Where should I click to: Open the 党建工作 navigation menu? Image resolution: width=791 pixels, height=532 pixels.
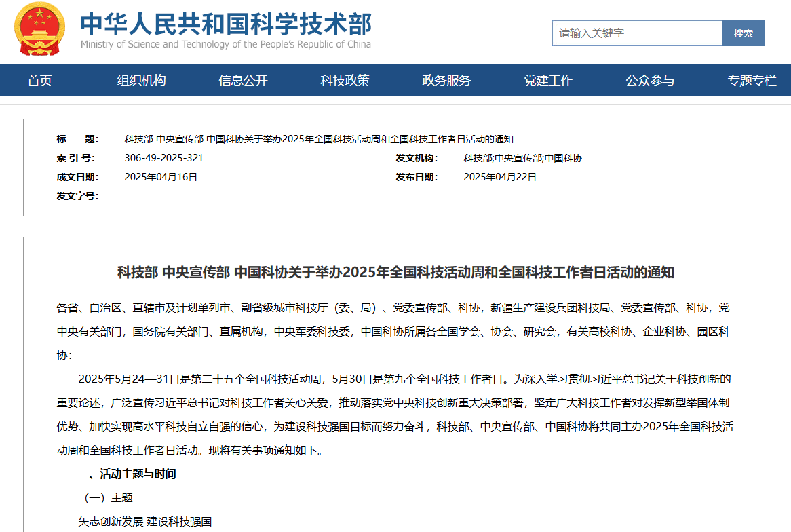click(548, 80)
